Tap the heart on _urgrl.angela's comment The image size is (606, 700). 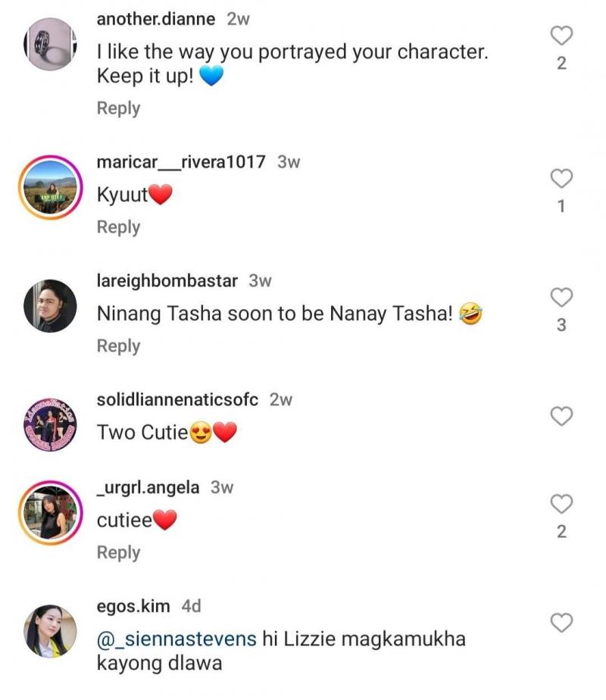[561, 504]
